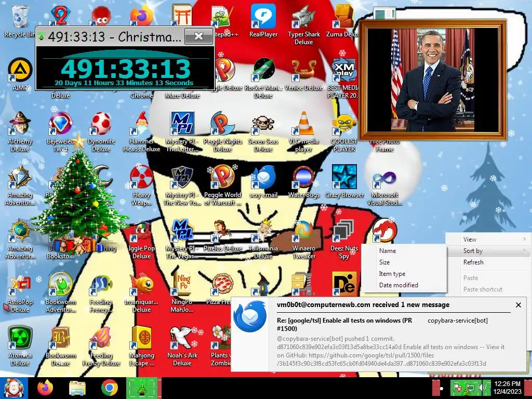Open VLC media player shortcut
This screenshot has width=532, height=399.
click(x=303, y=131)
